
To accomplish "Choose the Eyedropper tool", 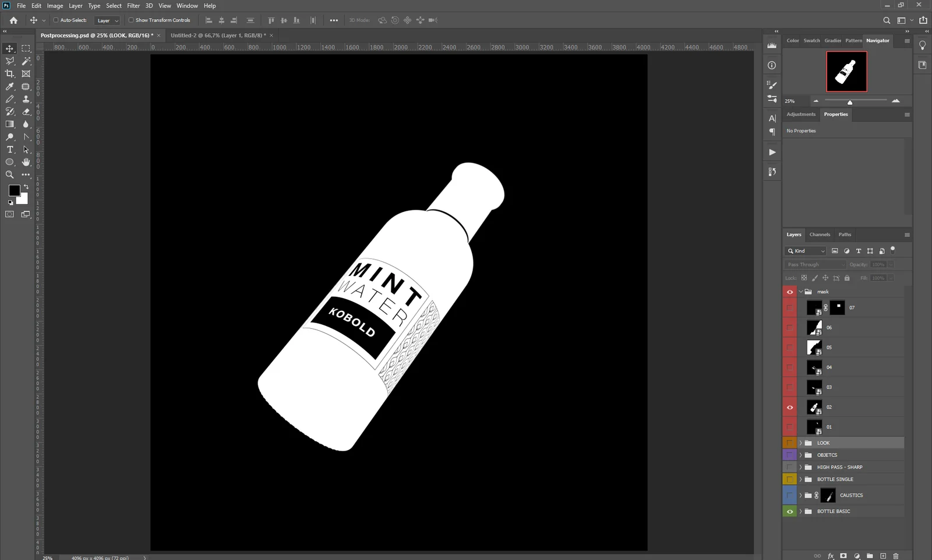I will coord(9,86).
